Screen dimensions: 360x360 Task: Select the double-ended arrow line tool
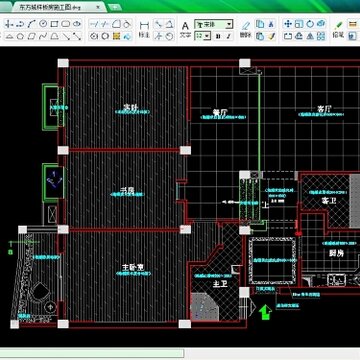[77, 36]
